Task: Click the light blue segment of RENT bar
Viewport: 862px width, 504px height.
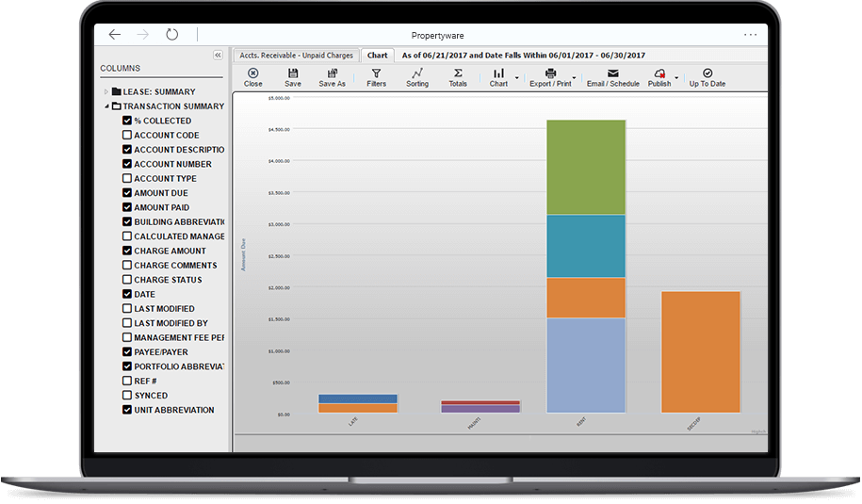Action: [x=586, y=366]
